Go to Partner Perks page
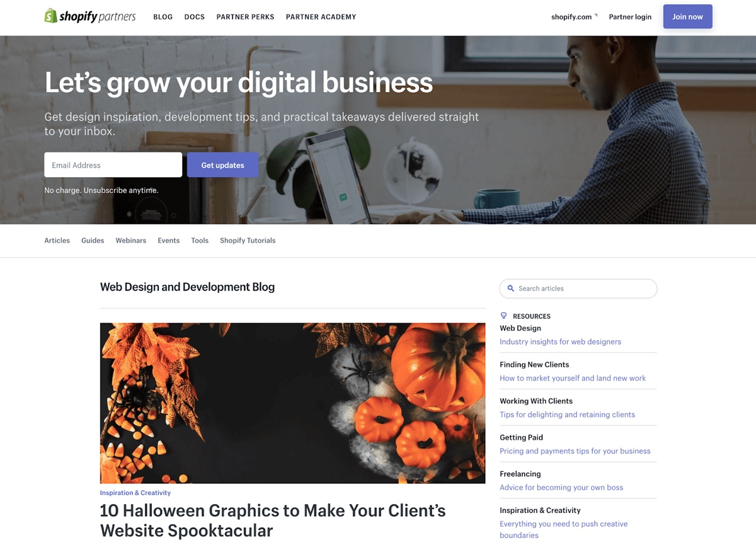The image size is (756, 545). point(245,17)
